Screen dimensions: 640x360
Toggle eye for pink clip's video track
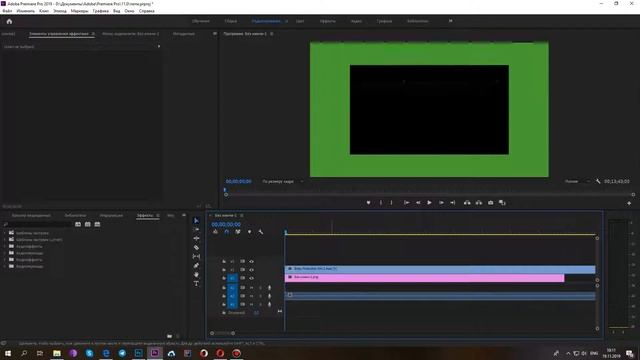(251, 278)
